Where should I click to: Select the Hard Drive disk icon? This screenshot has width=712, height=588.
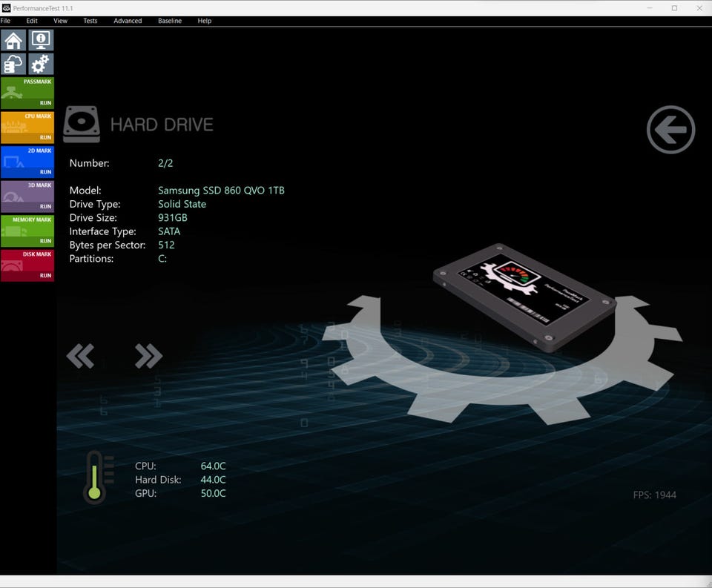point(82,125)
